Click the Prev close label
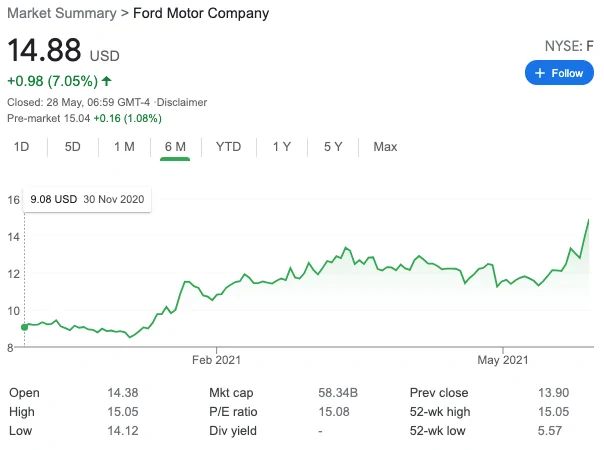This screenshot has width=604, height=450. [439, 393]
